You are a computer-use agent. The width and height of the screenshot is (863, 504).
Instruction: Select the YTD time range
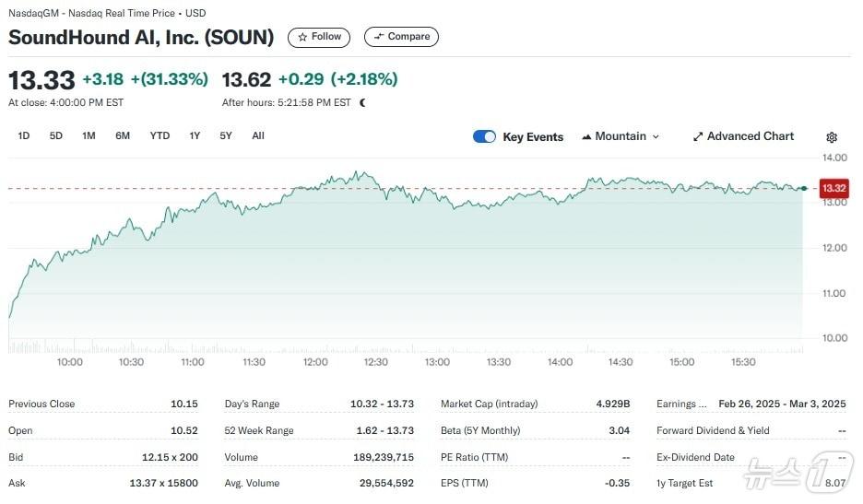coord(160,135)
